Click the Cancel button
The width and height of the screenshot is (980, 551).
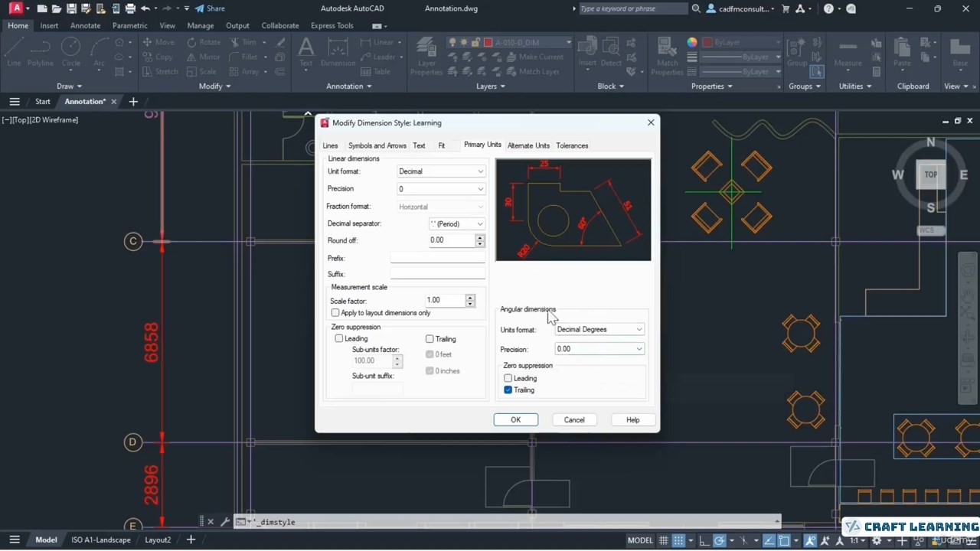[x=573, y=420]
